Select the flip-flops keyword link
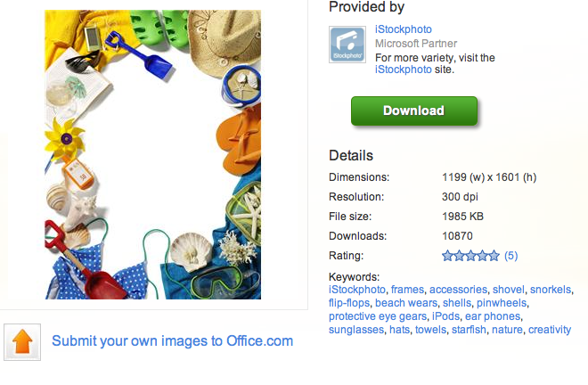The width and height of the screenshot is (588, 385). 349,303
